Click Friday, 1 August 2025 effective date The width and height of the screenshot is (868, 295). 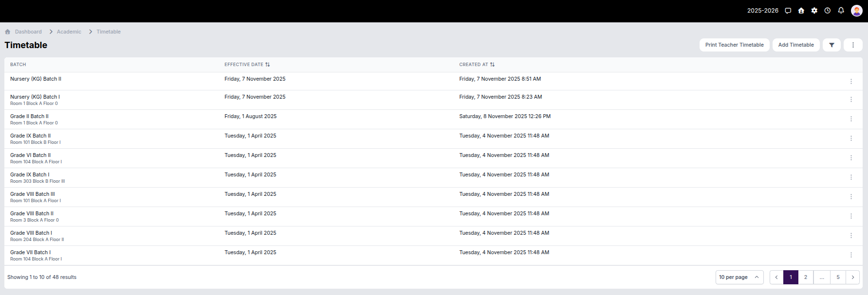(x=250, y=116)
